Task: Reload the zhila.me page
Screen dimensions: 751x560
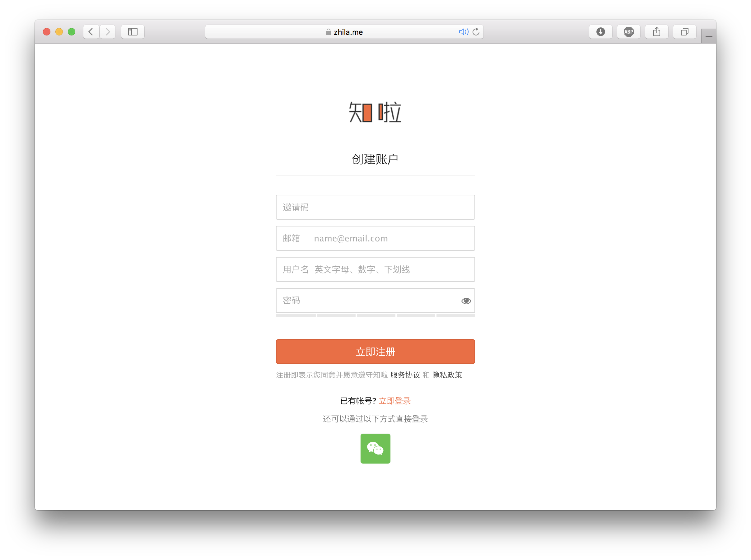Action: click(x=476, y=32)
